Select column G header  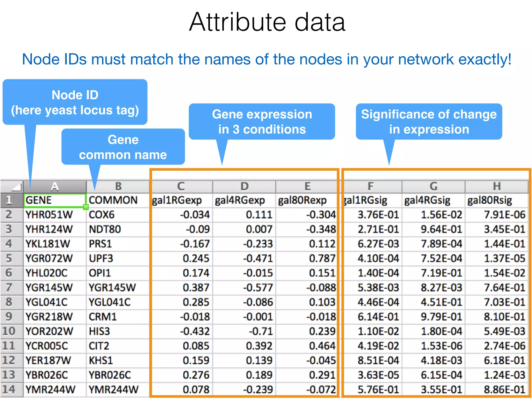(x=434, y=187)
